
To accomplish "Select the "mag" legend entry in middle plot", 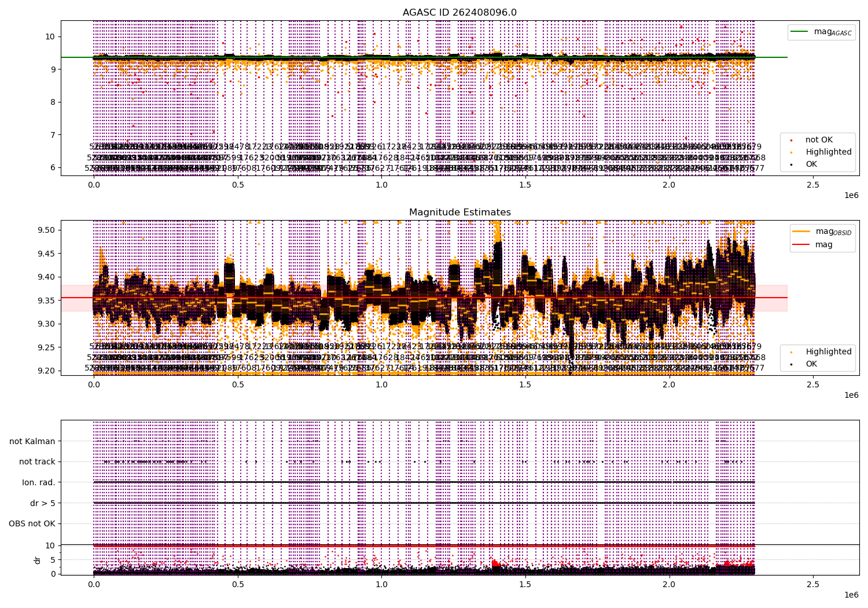I will tap(824, 245).
